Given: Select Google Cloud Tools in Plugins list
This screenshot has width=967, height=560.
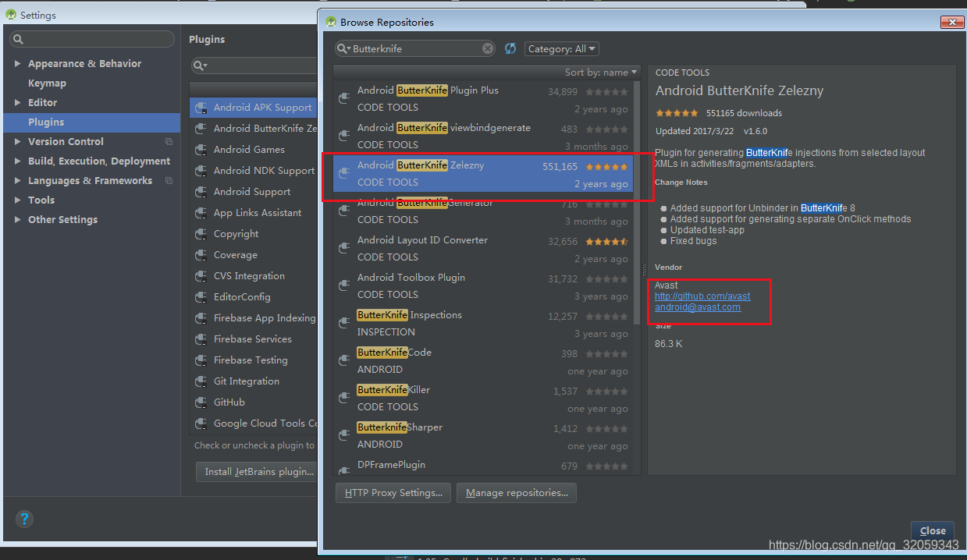Looking at the screenshot, I should pos(254,424).
